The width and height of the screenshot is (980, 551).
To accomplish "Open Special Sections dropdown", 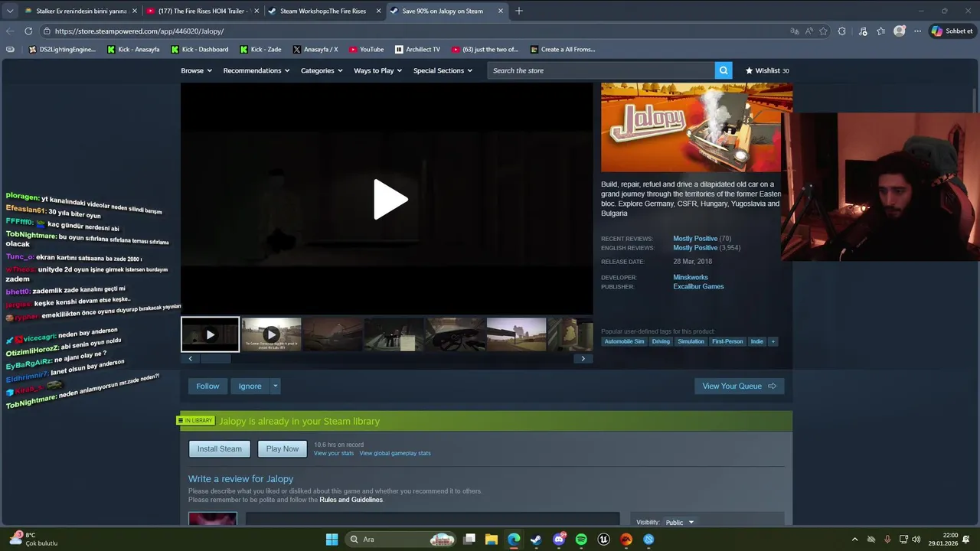I will tap(443, 70).
